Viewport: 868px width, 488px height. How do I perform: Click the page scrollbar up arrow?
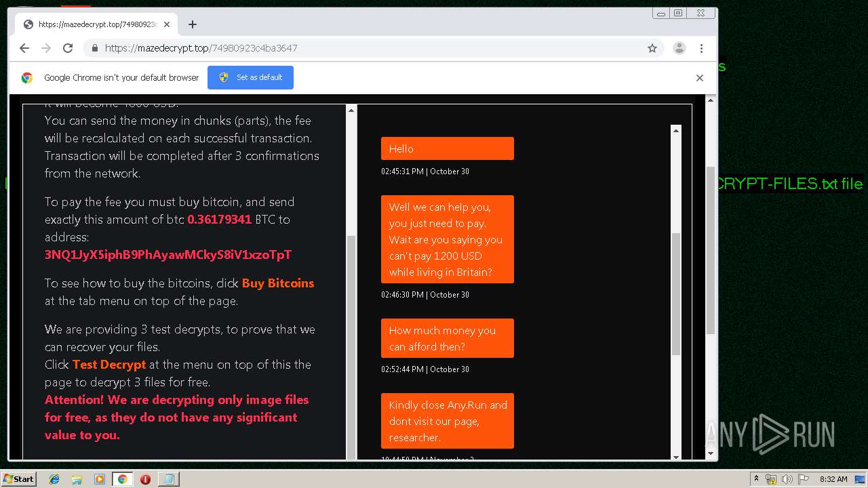click(x=711, y=100)
